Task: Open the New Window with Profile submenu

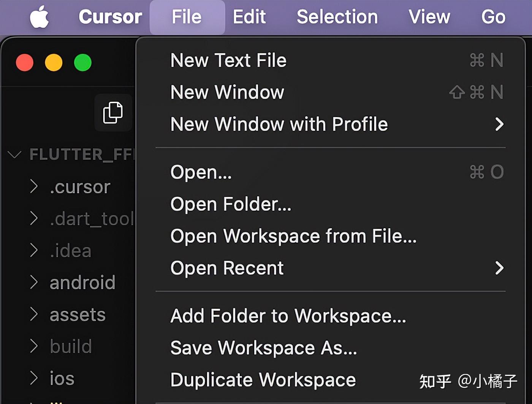Action: click(x=279, y=124)
